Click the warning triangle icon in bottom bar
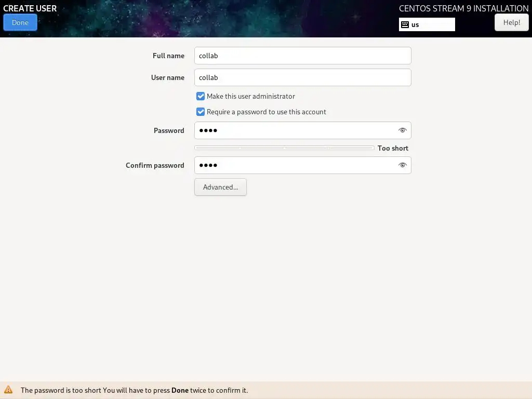This screenshot has height=399, width=532. 8,390
